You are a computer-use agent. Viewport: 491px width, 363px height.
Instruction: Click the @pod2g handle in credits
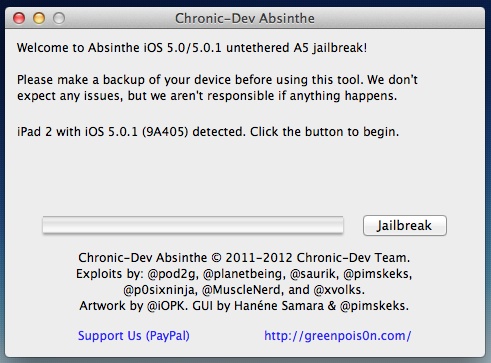click(x=173, y=274)
